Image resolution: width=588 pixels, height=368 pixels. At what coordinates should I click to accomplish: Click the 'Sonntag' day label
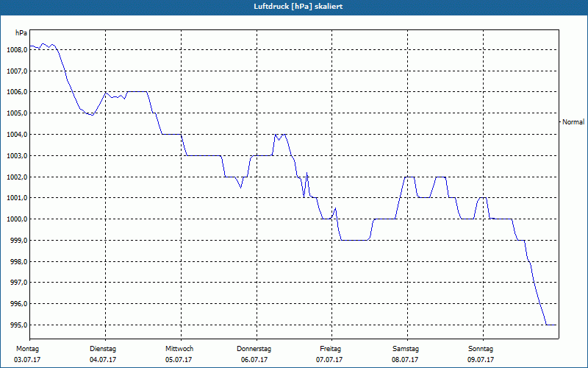point(481,349)
